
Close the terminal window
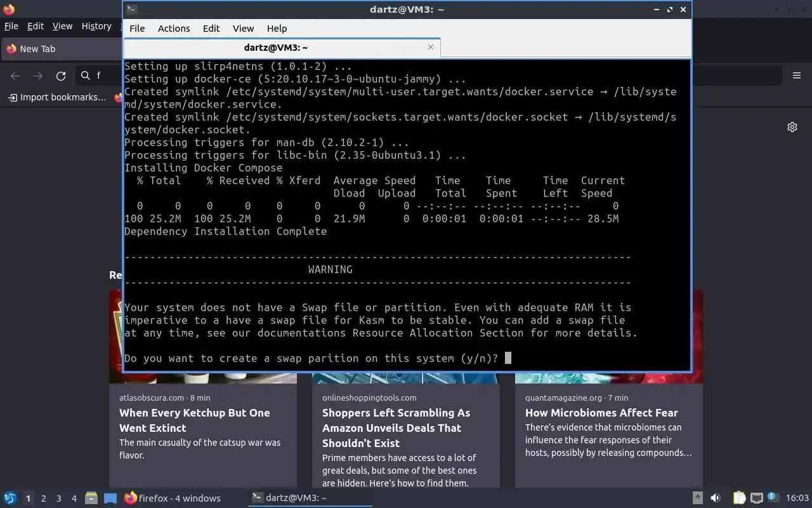(683, 10)
